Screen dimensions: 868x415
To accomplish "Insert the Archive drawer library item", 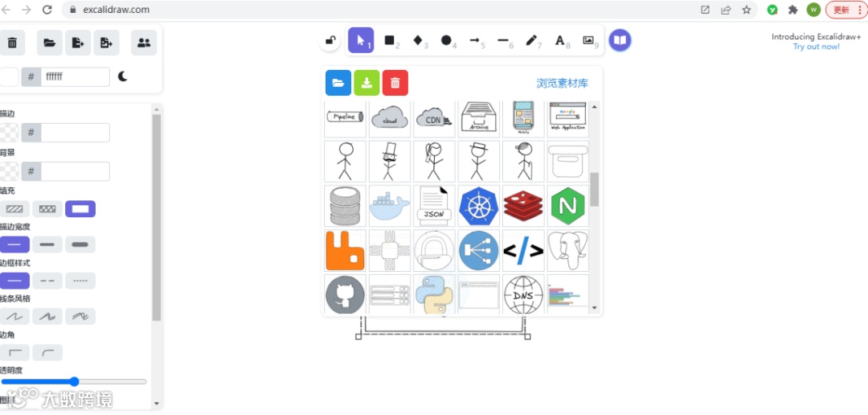I will pos(479,118).
